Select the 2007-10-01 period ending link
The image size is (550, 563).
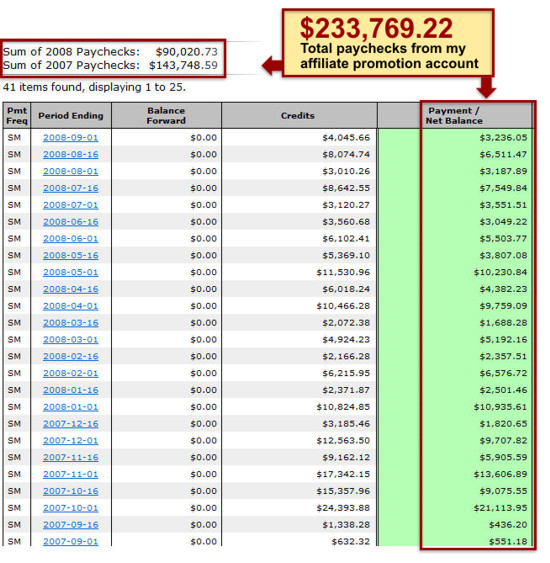70,508
